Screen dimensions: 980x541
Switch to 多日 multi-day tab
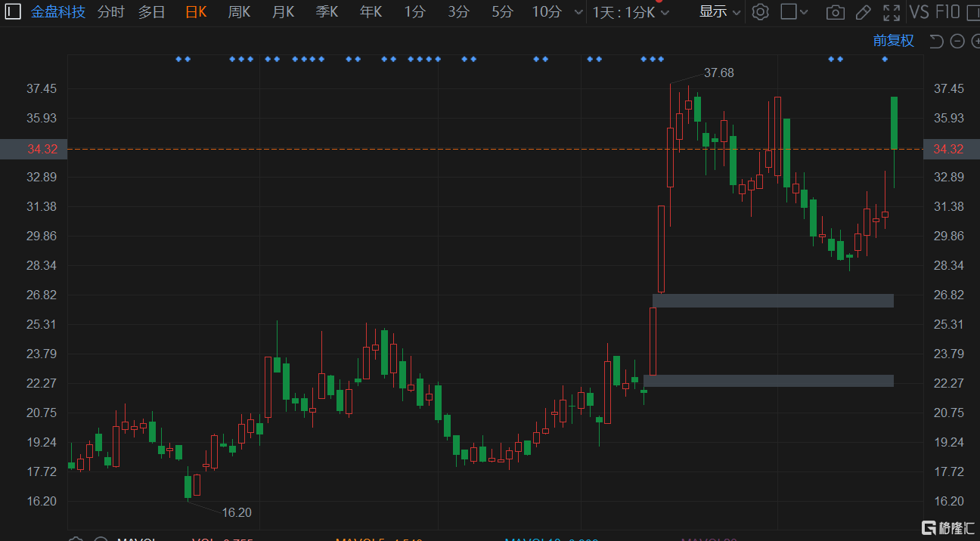pos(151,12)
